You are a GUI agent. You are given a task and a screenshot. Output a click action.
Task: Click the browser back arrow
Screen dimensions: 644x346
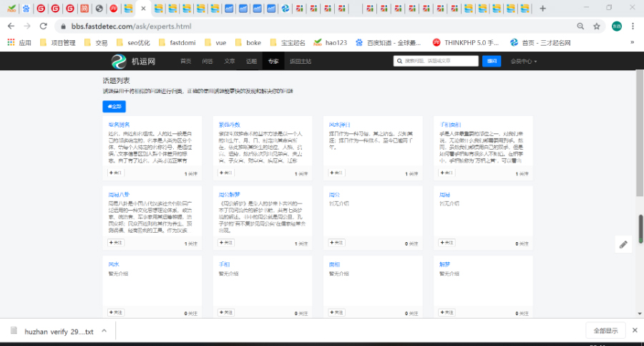coord(11,26)
